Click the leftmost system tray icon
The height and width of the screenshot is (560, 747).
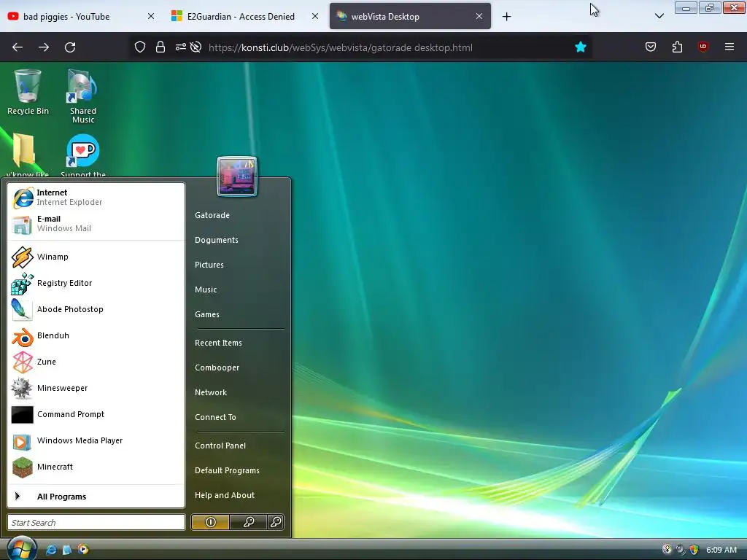667,550
